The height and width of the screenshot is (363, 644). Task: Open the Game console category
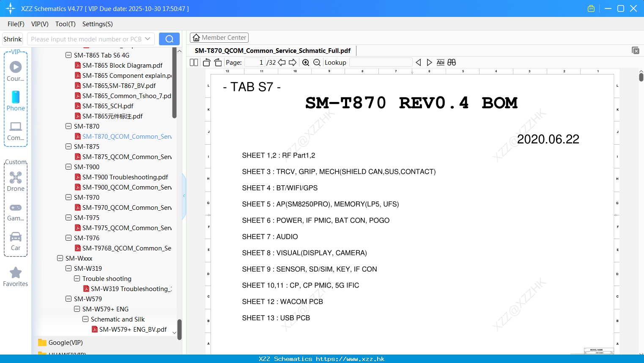[x=16, y=212]
